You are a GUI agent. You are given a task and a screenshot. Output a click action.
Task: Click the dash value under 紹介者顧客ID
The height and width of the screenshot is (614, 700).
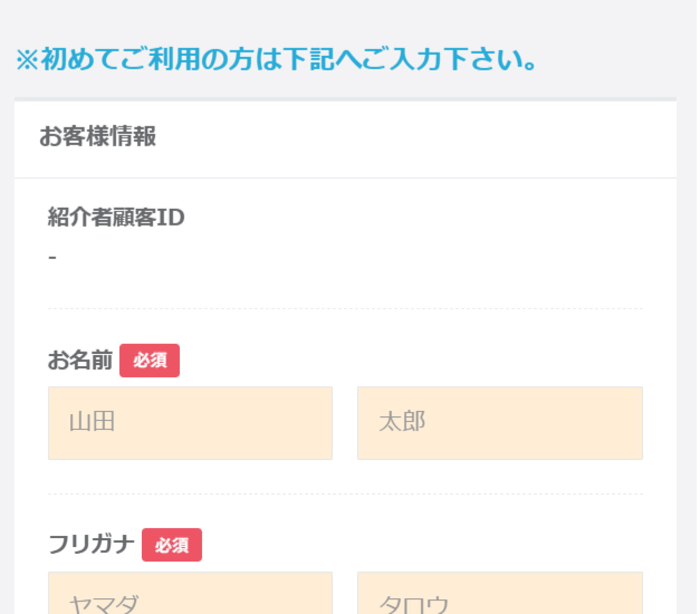pyautogui.click(x=52, y=257)
